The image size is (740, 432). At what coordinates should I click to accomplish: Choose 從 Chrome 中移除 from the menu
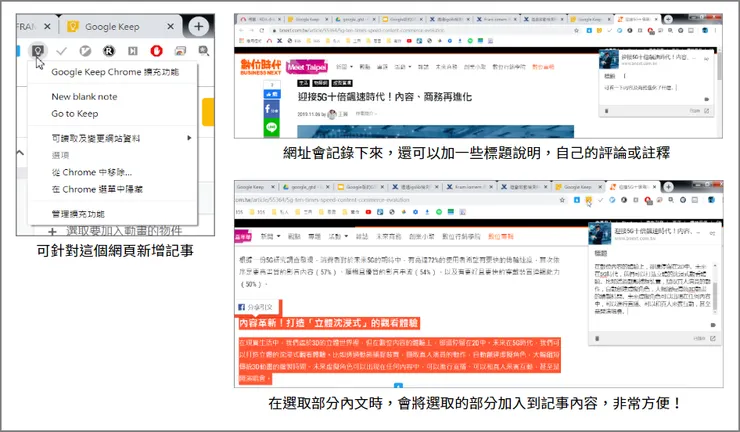[x=92, y=172]
